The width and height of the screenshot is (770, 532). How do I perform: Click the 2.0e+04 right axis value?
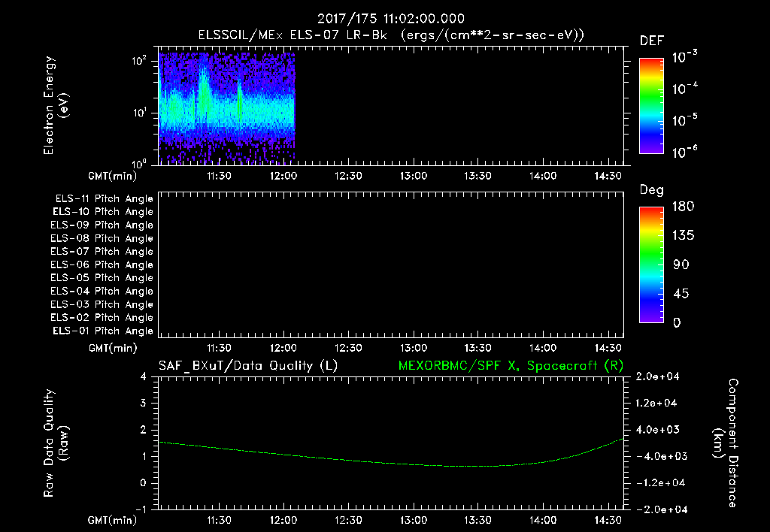657,376
